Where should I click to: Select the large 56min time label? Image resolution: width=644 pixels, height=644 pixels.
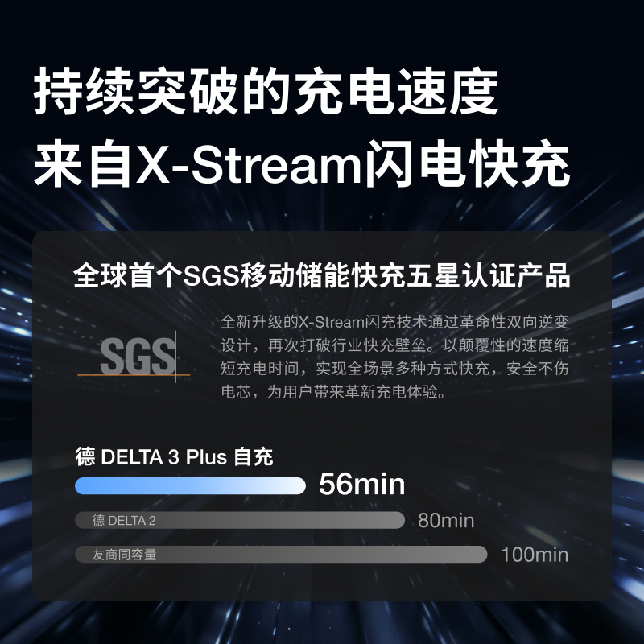click(x=361, y=484)
